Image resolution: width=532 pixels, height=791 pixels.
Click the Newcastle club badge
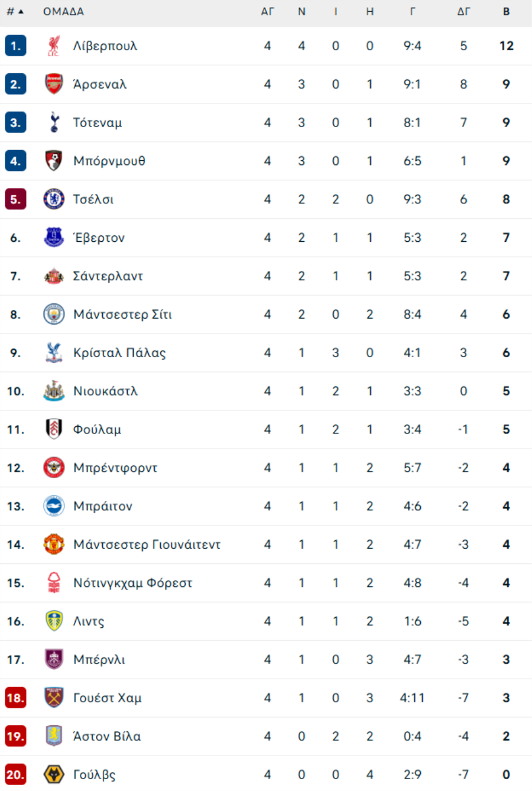pos(54,391)
